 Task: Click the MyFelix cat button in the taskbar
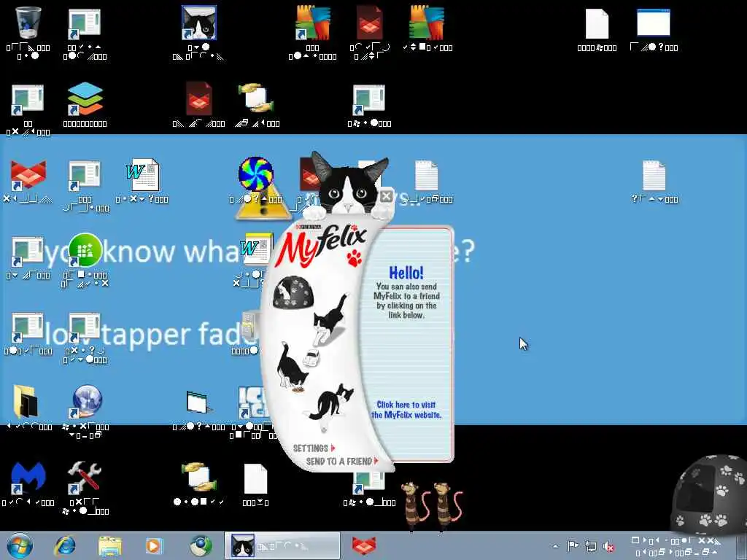(x=282, y=545)
